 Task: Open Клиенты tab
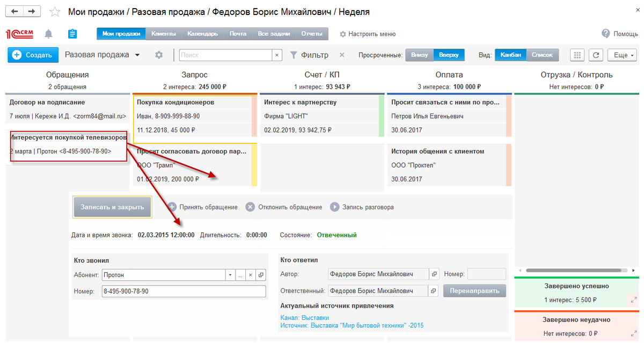click(164, 34)
